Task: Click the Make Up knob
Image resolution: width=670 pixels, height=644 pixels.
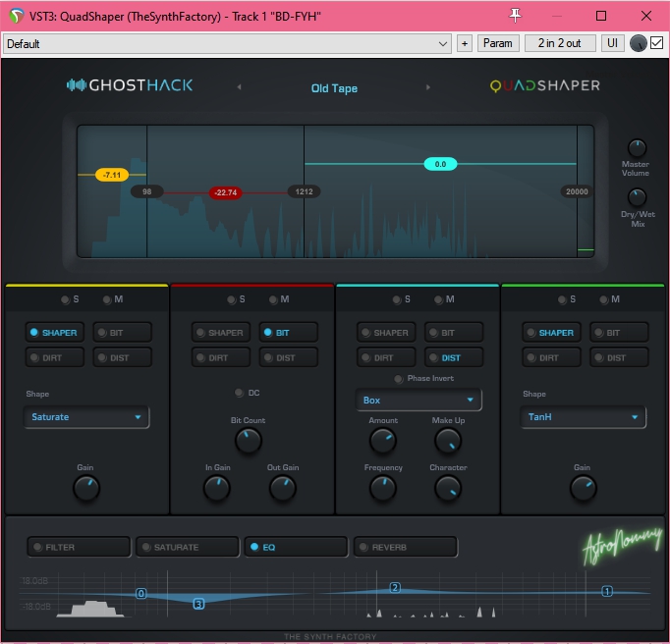Action: pos(448,441)
